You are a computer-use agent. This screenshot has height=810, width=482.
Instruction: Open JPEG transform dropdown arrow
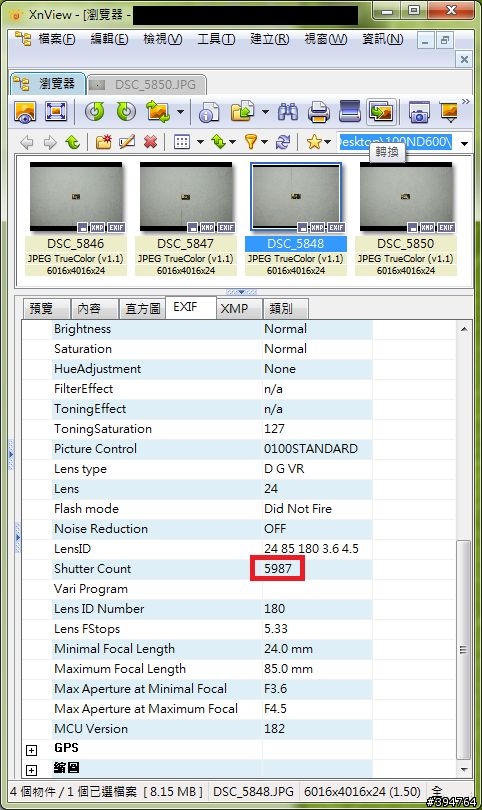click(x=180, y=112)
